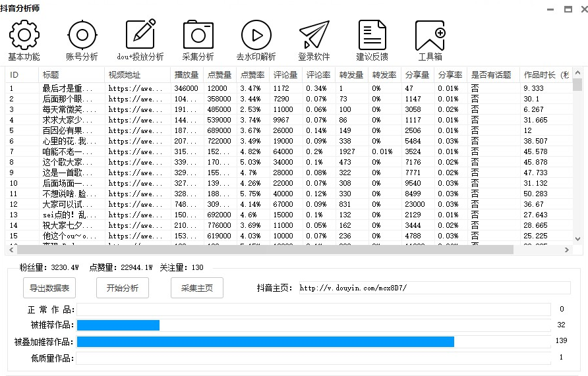Select table row 7 starting with 咱能不老
588x376 pixels.
point(66,151)
